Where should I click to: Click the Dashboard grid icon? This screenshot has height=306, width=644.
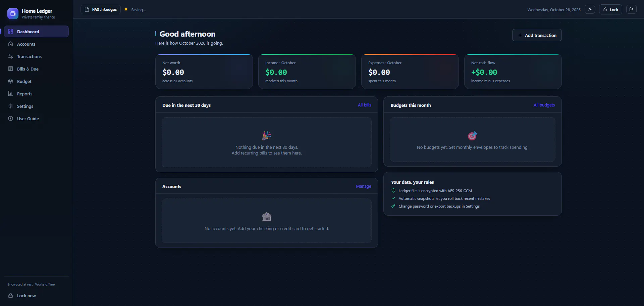point(10,32)
